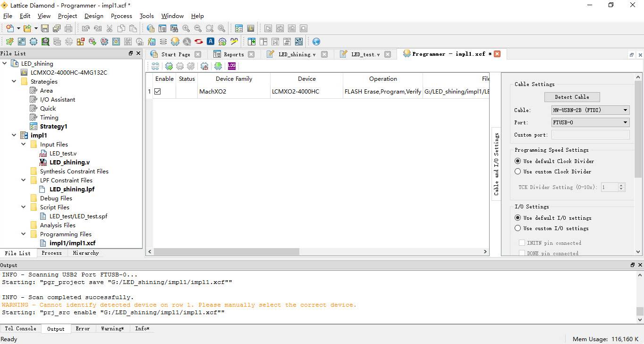Image resolution: width=644 pixels, height=344 pixels.
Task: Open the Design menu
Action: click(x=94, y=16)
